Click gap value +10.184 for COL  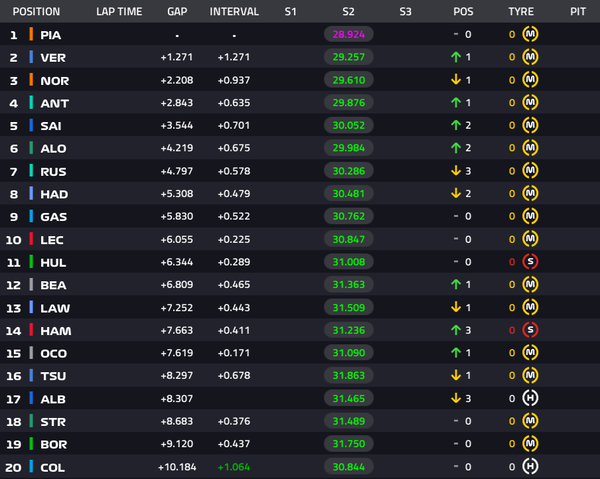177,467
